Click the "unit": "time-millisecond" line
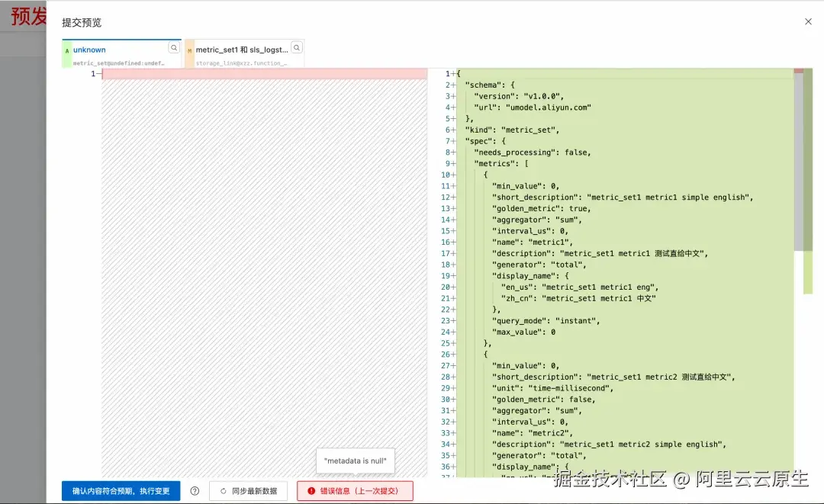 tap(553, 388)
